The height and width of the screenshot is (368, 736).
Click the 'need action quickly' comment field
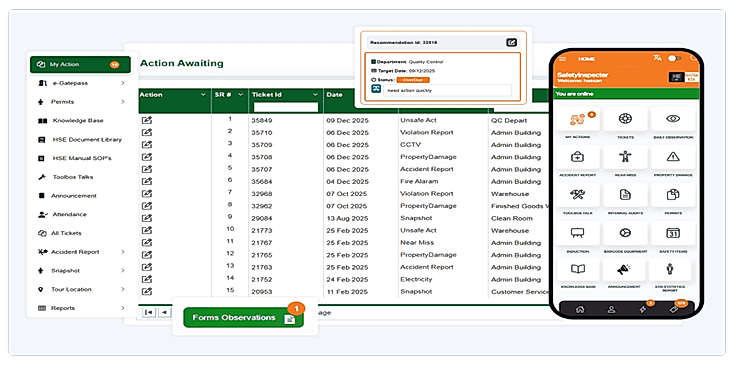(447, 90)
